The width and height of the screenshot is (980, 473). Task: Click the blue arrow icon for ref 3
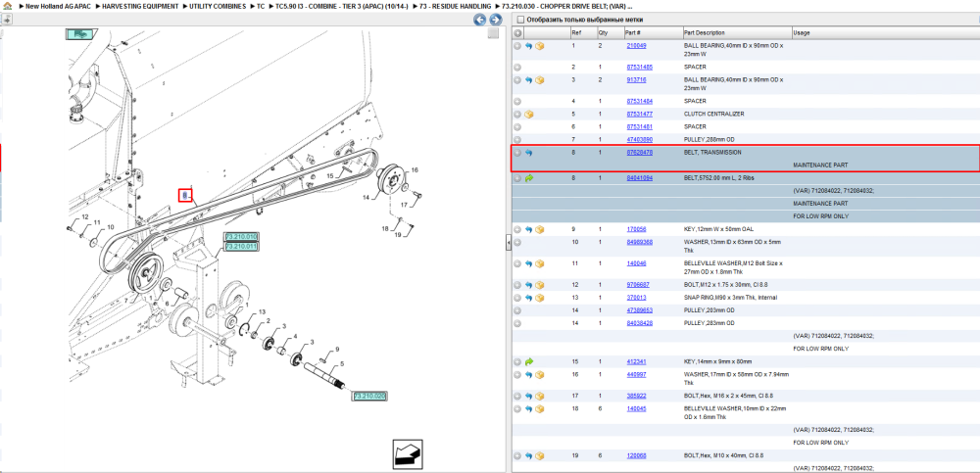tap(528, 80)
